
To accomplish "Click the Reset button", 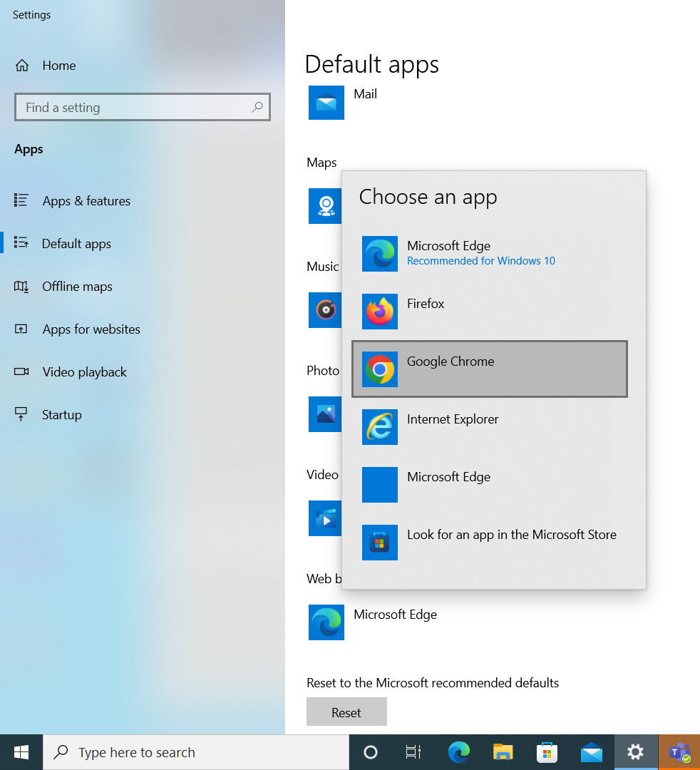I will coord(346,712).
